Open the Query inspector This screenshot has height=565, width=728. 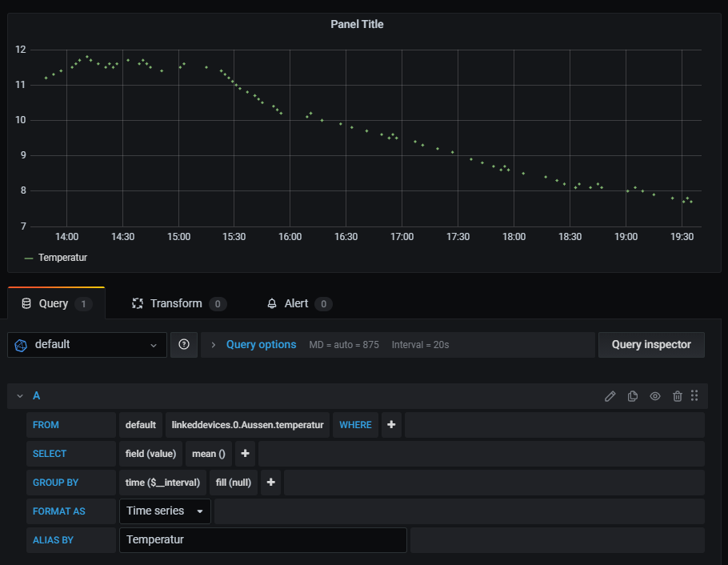(x=650, y=345)
